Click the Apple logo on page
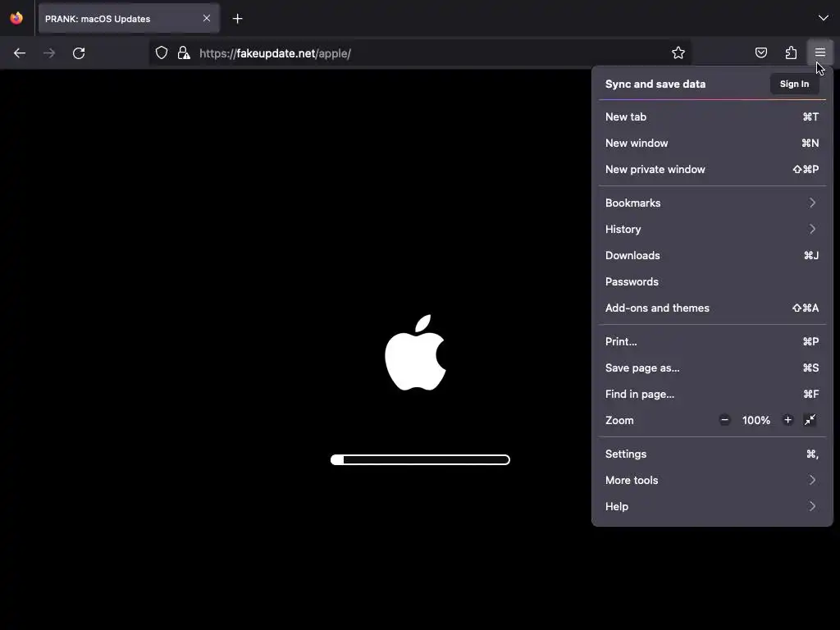The image size is (840, 630). [415, 353]
